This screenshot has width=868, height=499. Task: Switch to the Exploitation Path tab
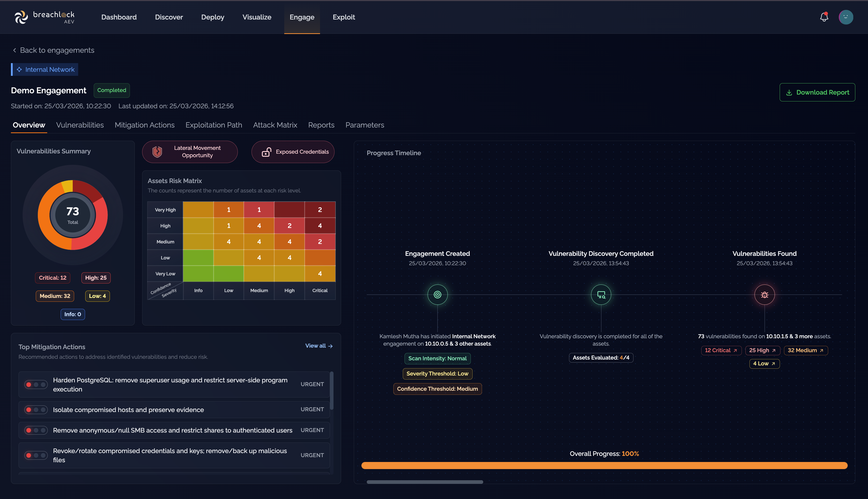coord(214,125)
